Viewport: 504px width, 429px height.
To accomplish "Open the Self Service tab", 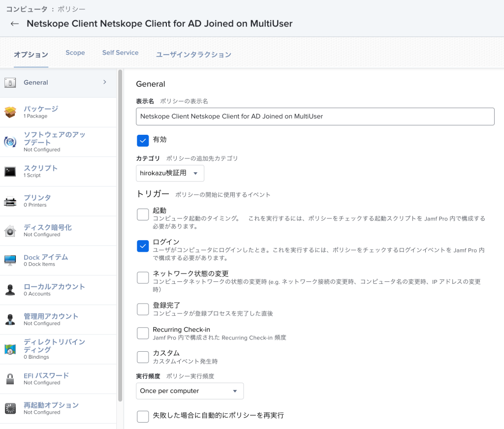I will click(x=120, y=53).
